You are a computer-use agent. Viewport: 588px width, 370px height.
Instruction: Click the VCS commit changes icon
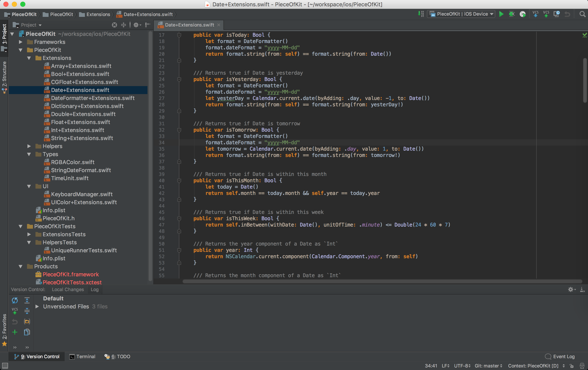click(546, 14)
